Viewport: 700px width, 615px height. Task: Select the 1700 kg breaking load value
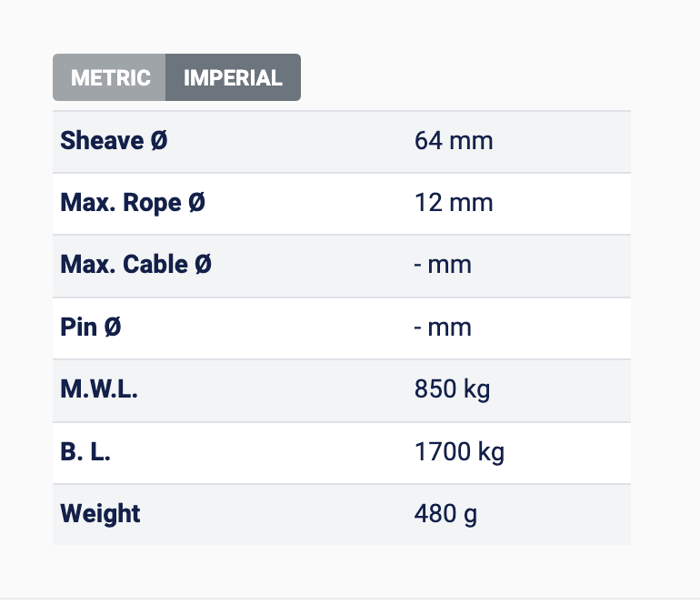tap(459, 451)
